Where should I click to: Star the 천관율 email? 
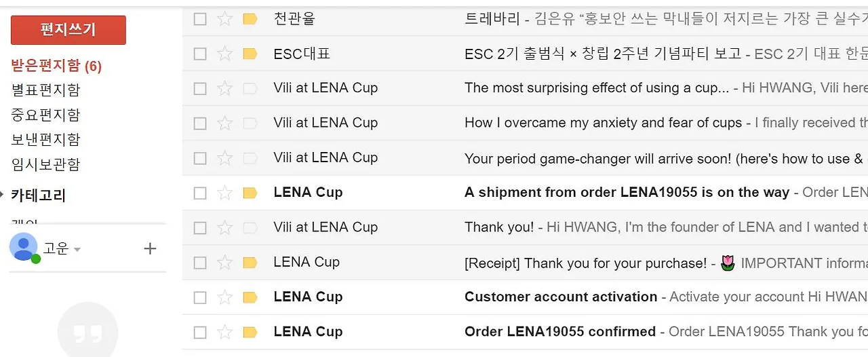224,18
